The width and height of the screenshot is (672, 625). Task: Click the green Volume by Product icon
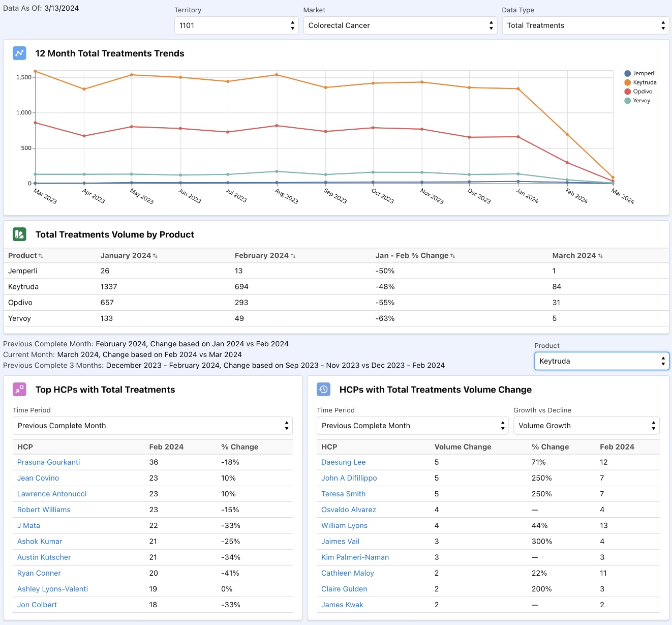19,234
